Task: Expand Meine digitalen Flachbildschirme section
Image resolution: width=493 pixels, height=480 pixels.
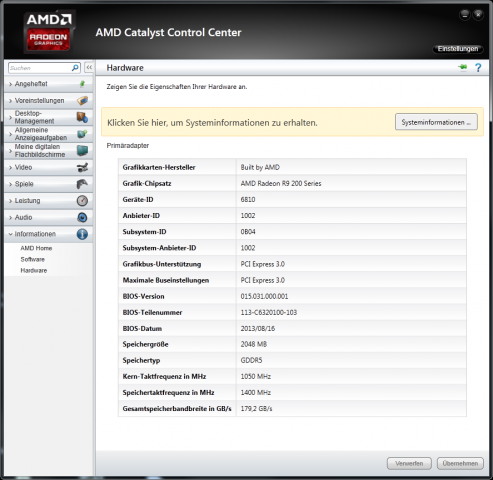Action: tap(49, 151)
